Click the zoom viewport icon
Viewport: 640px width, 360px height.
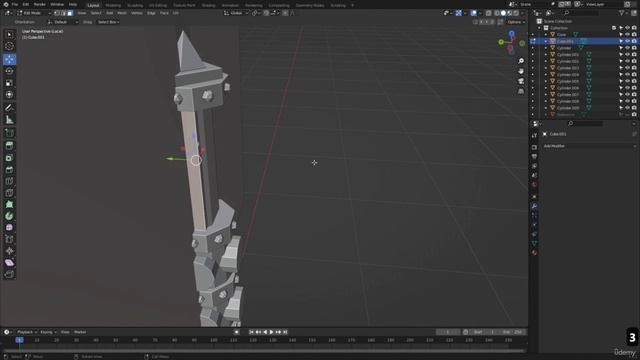tap(521, 61)
